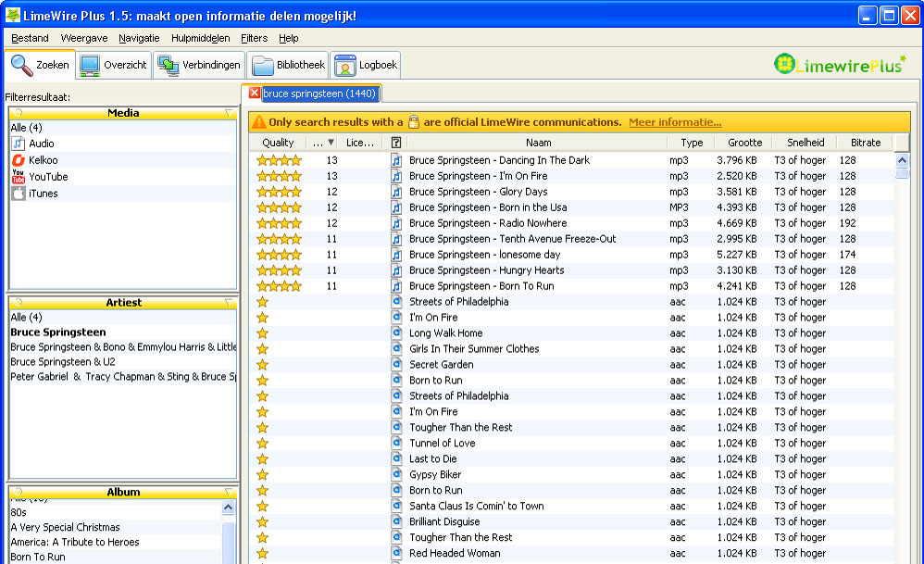Click the question mark column header
Viewport: 924px width, 564px height.
pyautogui.click(x=396, y=143)
